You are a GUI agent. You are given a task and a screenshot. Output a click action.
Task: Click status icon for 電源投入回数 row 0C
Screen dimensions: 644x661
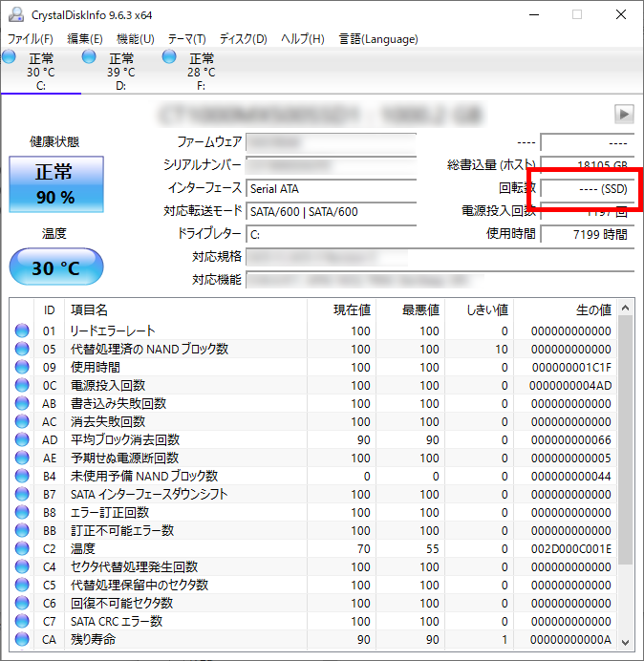point(22,385)
